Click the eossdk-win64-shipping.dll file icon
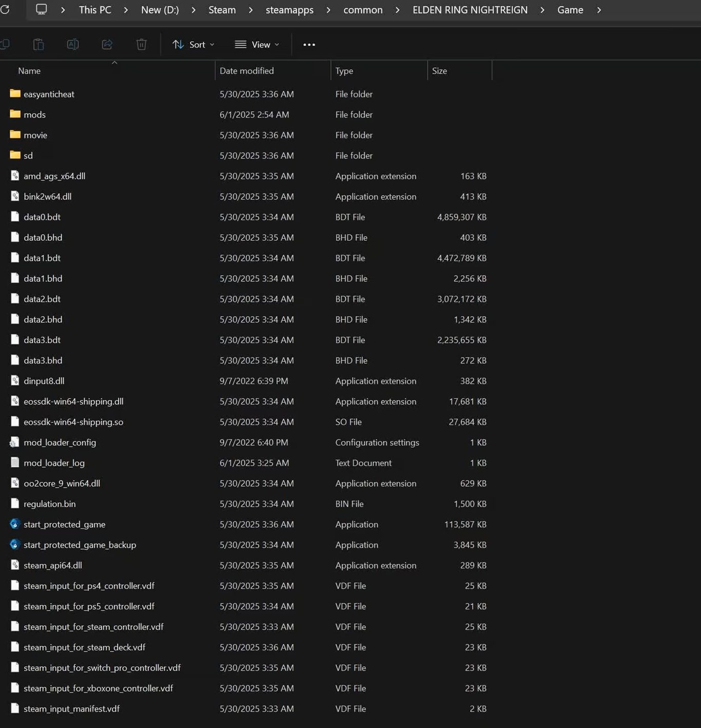Screen dimensions: 701x728 (15, 401)
